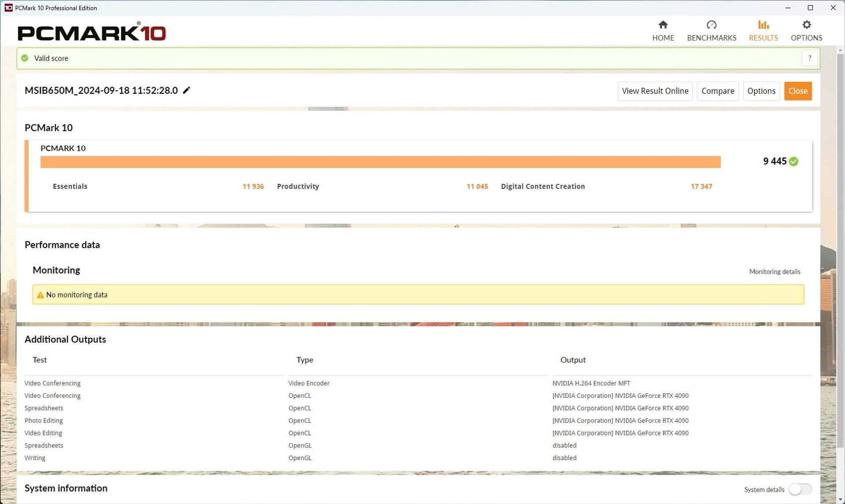The height and width of the screenshot is (504, 845).
Task: Click the overall score 9 445
Action: tap(775, 161)
